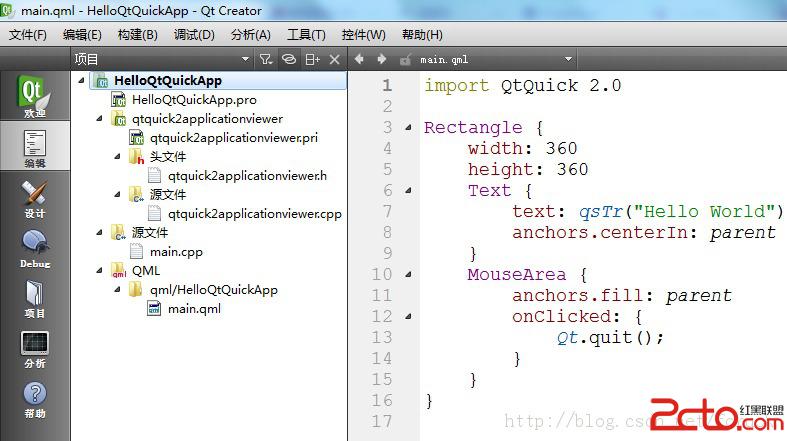The height and width of the screenshot is (441, 787).
Task: Click 'anchors.centerIn: parent' line
Action: tap(644, 233)
